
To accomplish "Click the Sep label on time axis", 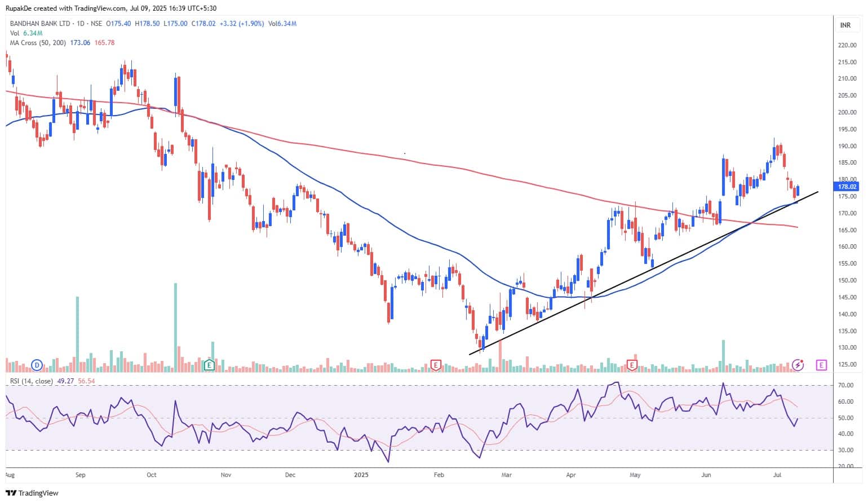I will coord(81,475).
